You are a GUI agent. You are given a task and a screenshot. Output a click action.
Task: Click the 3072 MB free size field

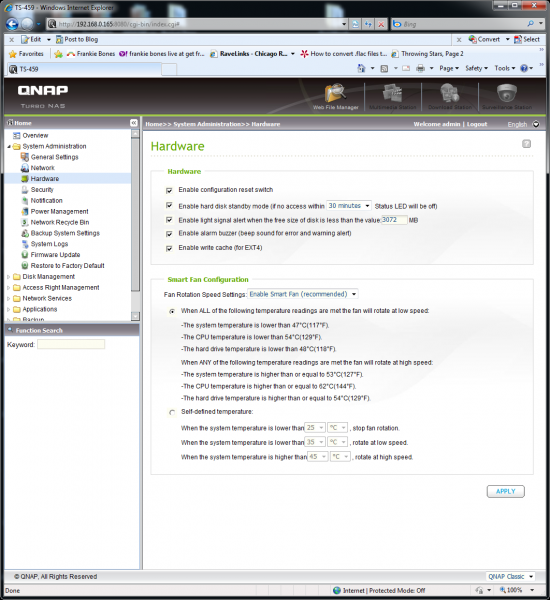393,220
